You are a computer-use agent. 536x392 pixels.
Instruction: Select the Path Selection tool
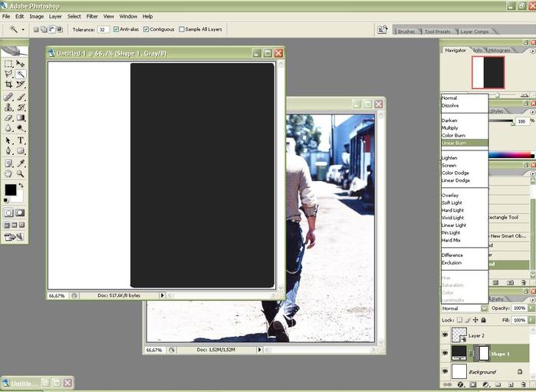[8, 140]
